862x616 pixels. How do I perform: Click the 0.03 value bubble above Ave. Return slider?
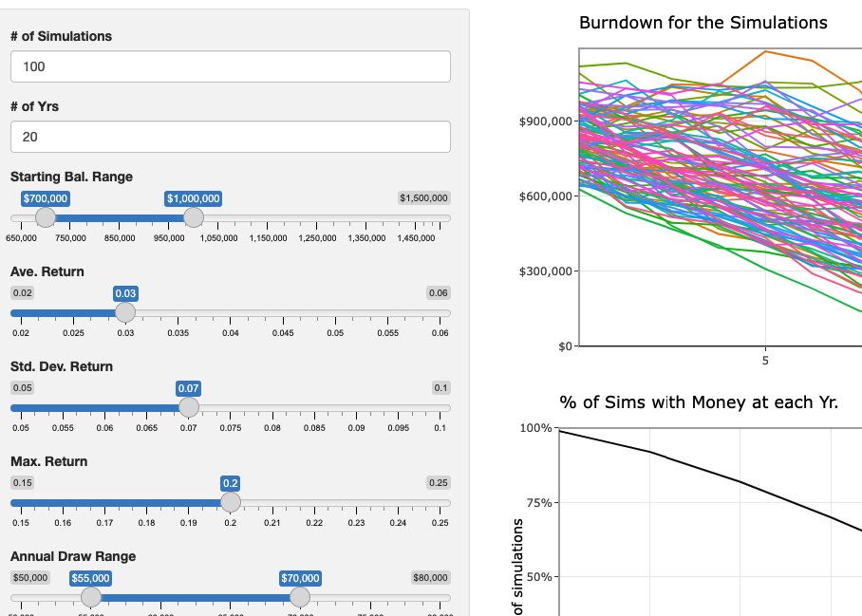pyautogui.click(x=123, y=292)
